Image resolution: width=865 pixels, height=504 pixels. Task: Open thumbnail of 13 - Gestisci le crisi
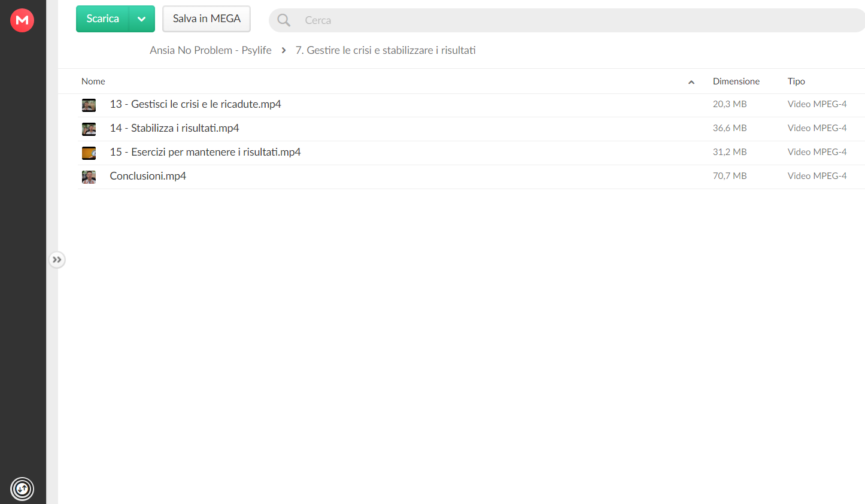[x=89, y=105]
